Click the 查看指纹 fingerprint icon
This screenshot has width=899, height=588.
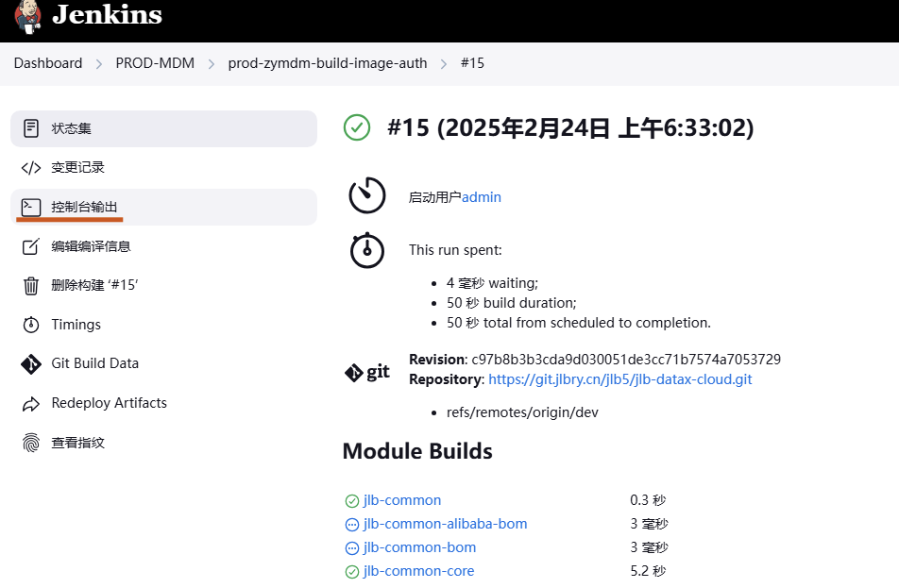click(x=31, y=443)
